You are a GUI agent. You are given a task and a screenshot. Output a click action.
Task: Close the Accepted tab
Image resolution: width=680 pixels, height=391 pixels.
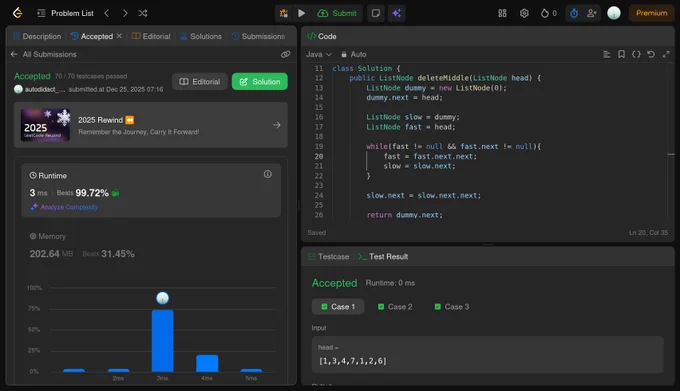pos(119,36)
